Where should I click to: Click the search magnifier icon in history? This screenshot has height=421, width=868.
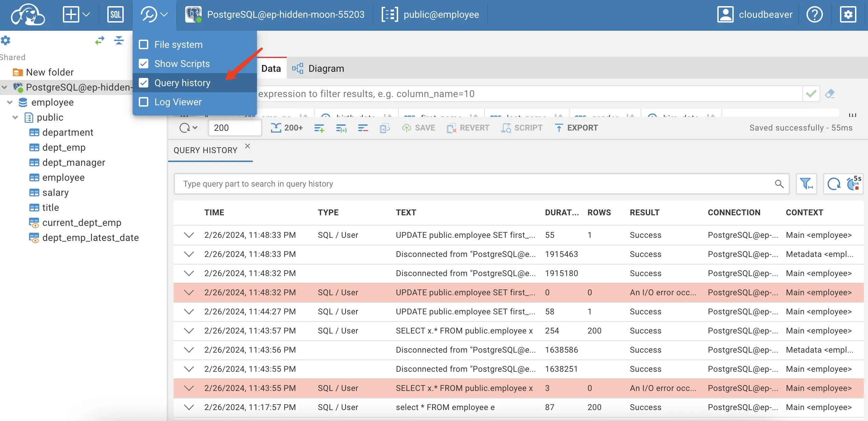[779, 184]
